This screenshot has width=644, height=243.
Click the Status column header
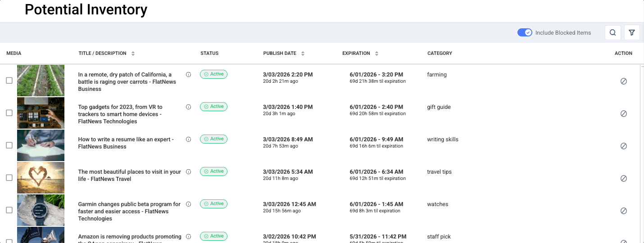click(x=209, y=54)
